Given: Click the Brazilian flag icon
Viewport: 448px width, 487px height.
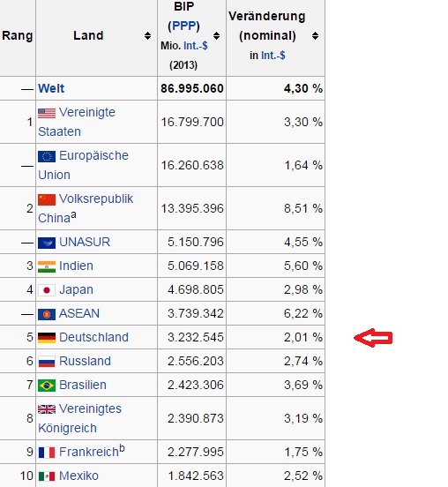Looking at the screenshot, I should coord(47,386).
